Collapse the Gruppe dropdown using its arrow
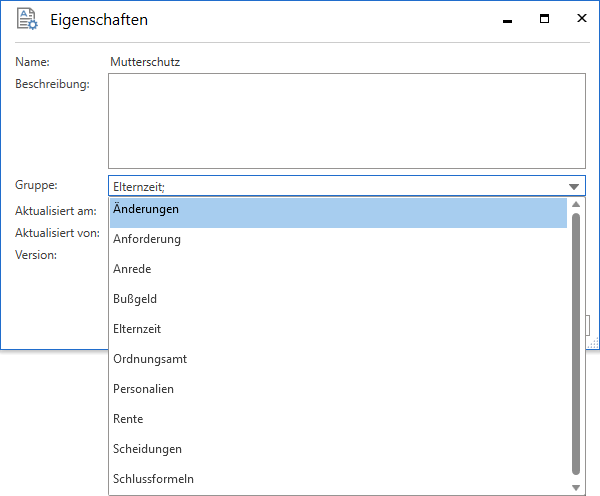600x496 pixels. point(574,186)
